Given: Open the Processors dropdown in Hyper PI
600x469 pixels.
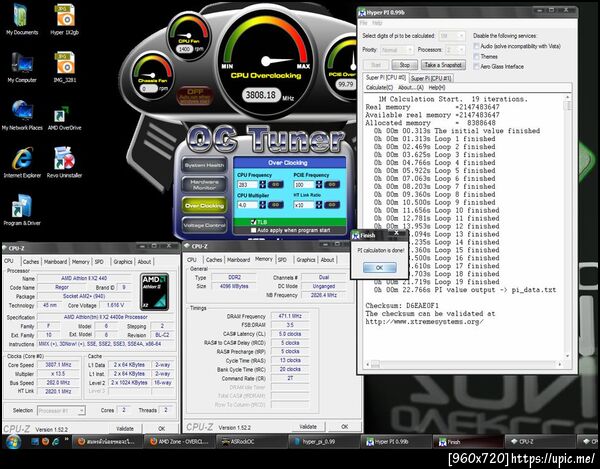Looking at the screenshot, I should click(455, 50).
